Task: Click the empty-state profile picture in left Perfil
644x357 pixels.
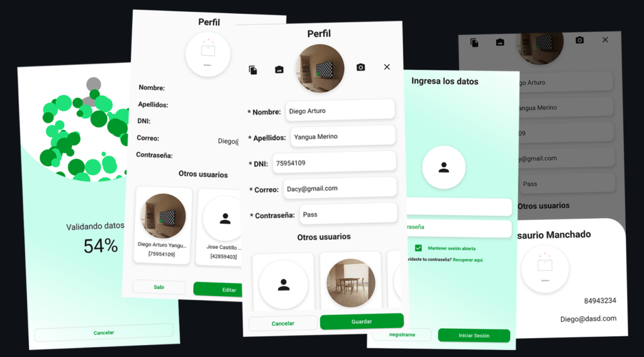Action: pyautogui.click(x=208, y=54)
